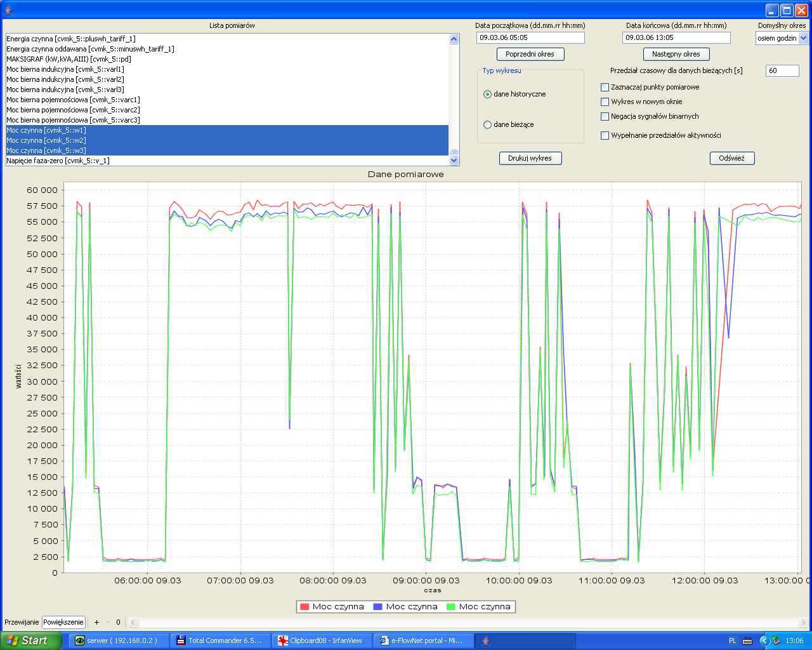This screenshot has width=812, height=650.
Task: Select 'MAKSIGRAF (kW,kVA,AIII)' list row
Action: pos(227,59)
